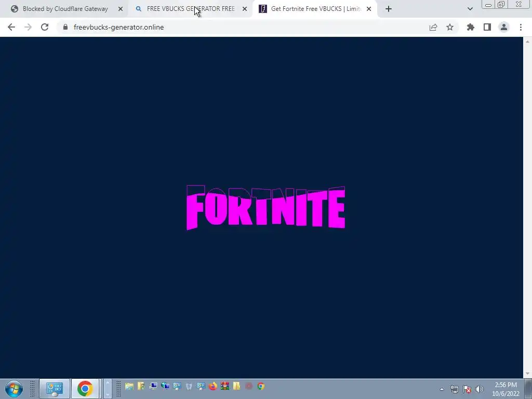Close the Get Fortnite Free VBUCKS tab

point(369,9)
